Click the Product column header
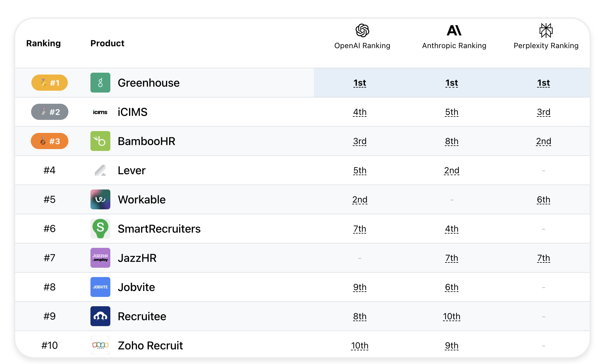The image size is (603, 364). coord(107,43)
